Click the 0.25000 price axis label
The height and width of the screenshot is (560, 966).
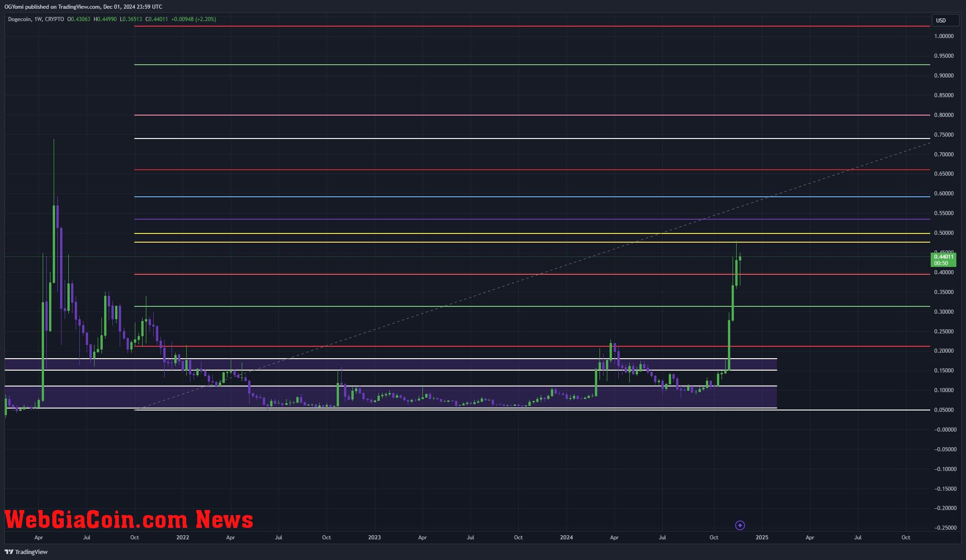(x=944, y=332)
